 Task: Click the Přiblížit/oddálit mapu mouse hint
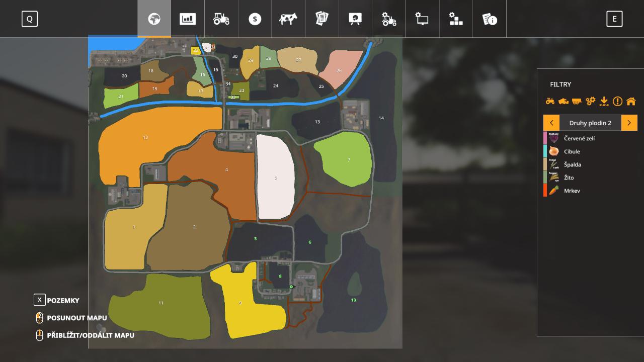point(85,335)
